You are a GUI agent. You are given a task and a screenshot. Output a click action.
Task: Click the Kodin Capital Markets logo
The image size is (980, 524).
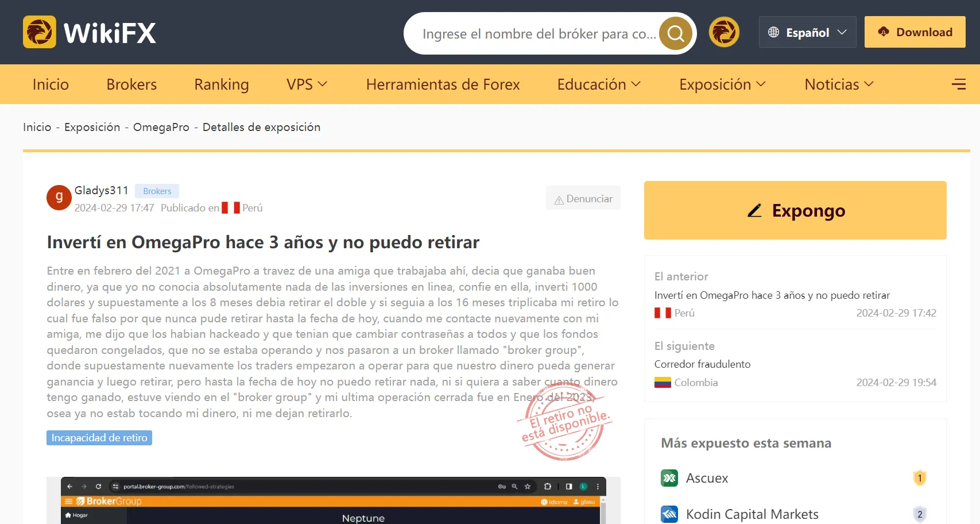pos(669,514)
